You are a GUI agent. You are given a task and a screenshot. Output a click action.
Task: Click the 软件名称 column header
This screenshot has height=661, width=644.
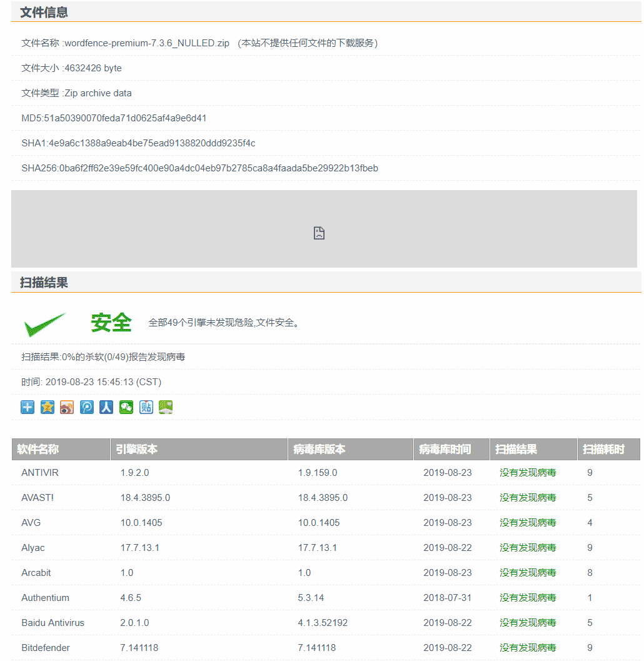click(61, 450)
